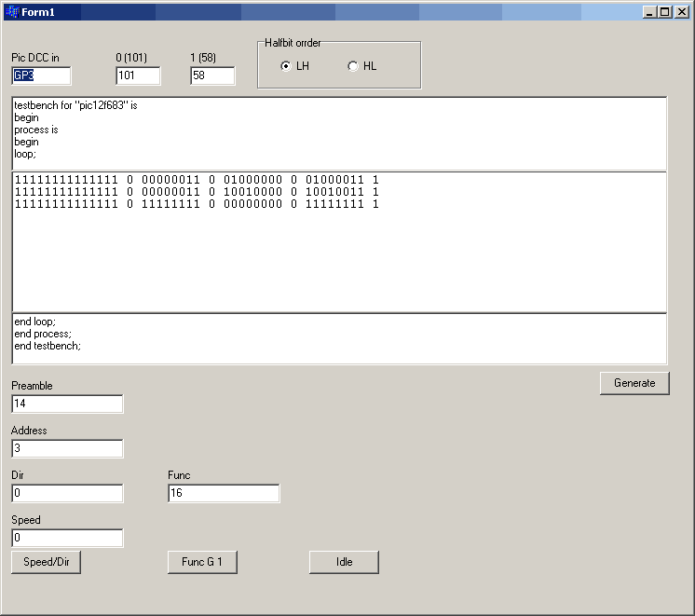Click the 1 (58) timing field

click(212, 75)
